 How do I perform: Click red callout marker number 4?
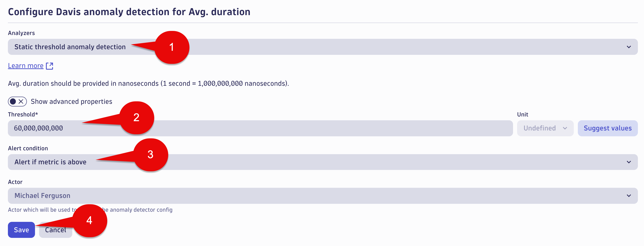coord(89,220)
